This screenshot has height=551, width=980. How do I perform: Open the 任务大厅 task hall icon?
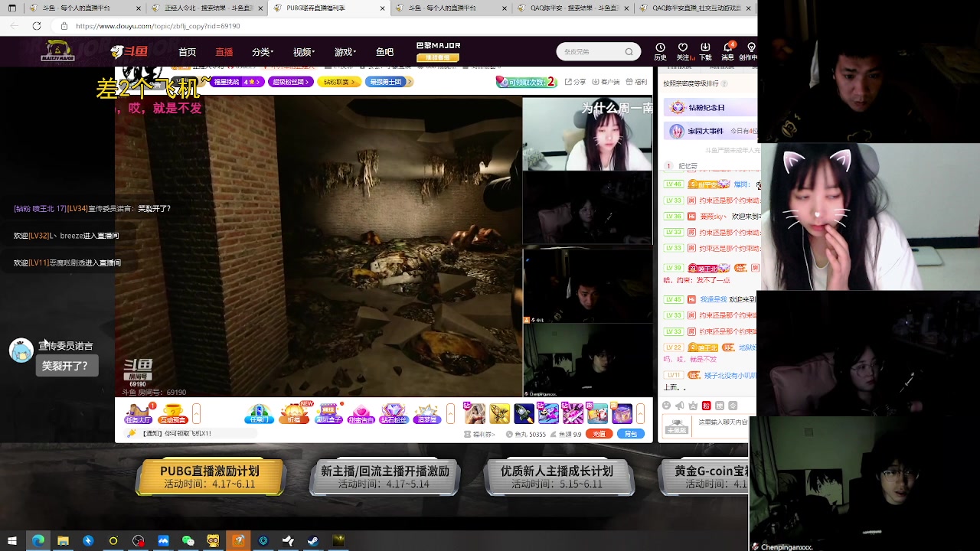(x=138, y=414)
